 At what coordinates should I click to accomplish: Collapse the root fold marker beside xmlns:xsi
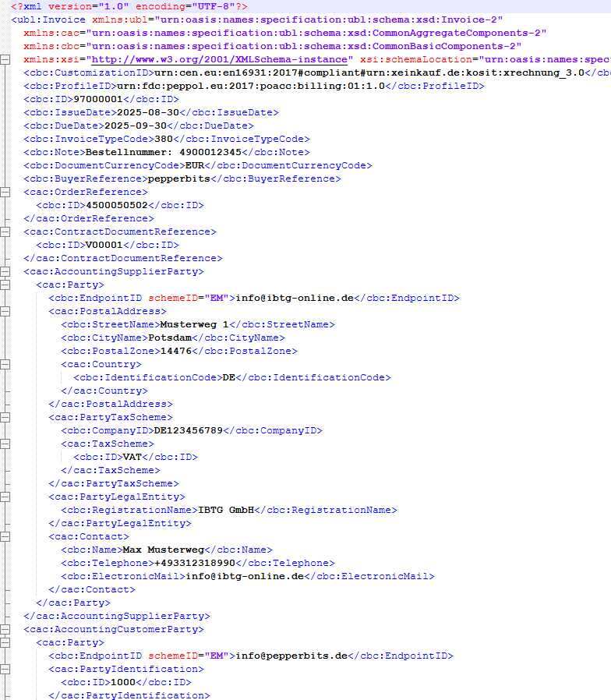coord(5,59)
